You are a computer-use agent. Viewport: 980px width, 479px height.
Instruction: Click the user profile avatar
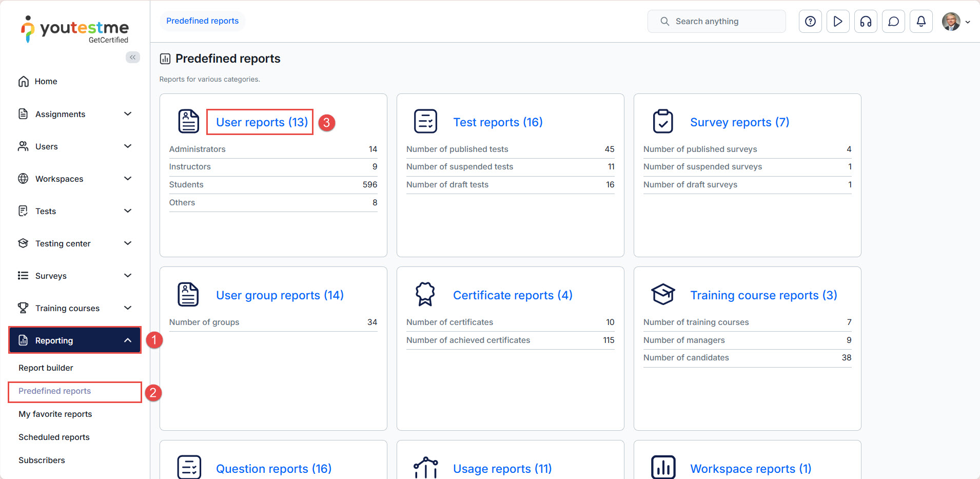tap(951, 22)
